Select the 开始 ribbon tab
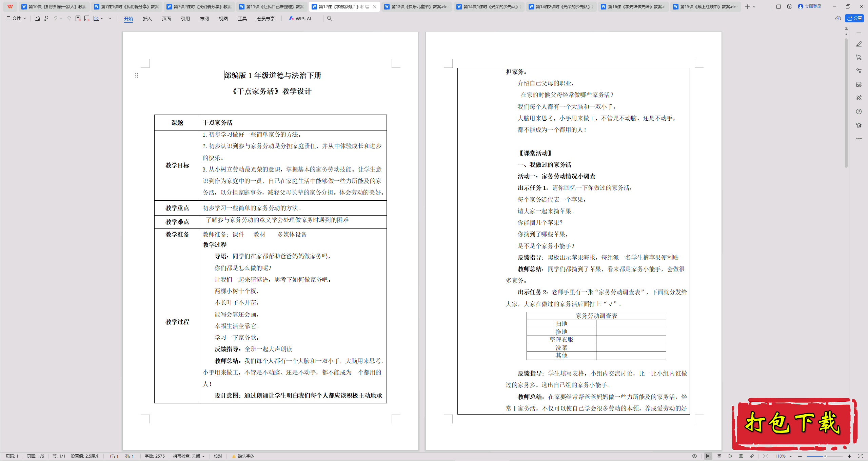The height and width of the screenshot is (461, 868). click(x=129, y=19)
